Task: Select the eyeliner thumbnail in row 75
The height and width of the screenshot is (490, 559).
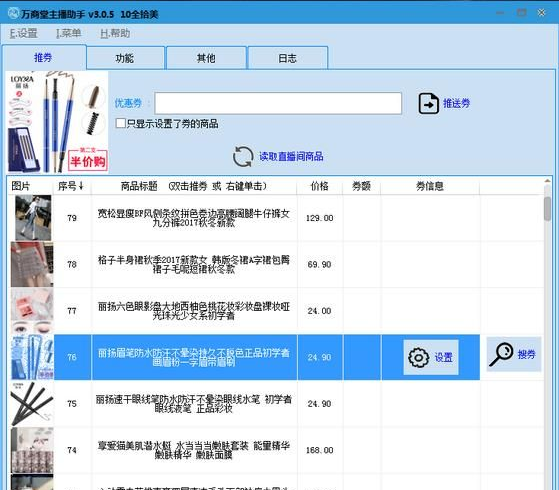Action: pos(32,403)
